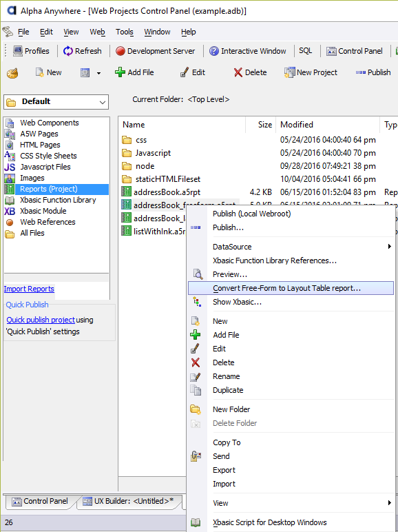Select the node folder

tap(145, 166)
